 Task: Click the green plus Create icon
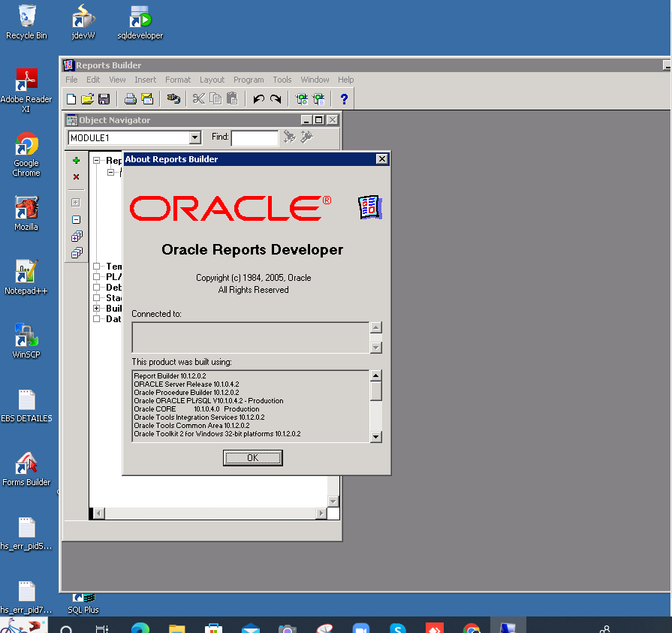point(77,160)
